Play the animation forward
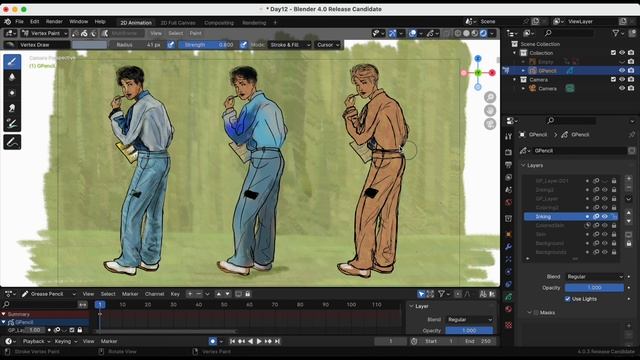The height and width of the screenshot is (360, 640). click(x=259, y=341)
